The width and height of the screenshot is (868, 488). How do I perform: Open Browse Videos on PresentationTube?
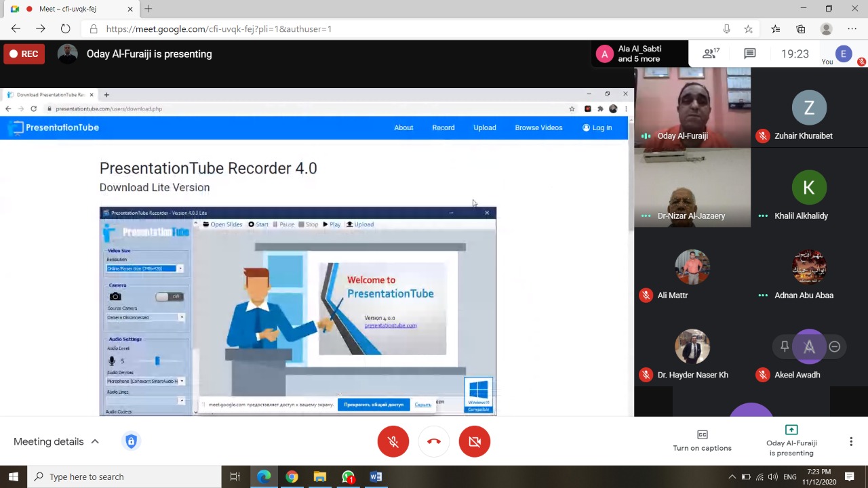point(538,127)
